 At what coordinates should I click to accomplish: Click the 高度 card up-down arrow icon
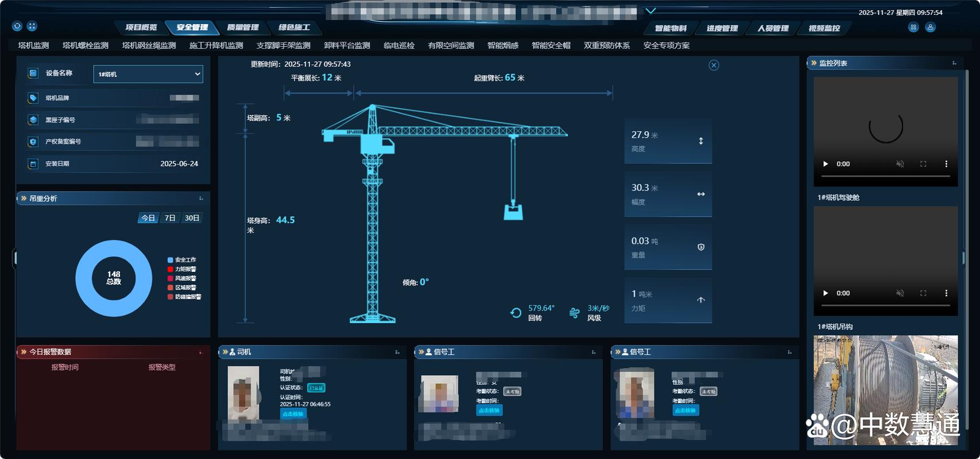(x=701, y=141)
